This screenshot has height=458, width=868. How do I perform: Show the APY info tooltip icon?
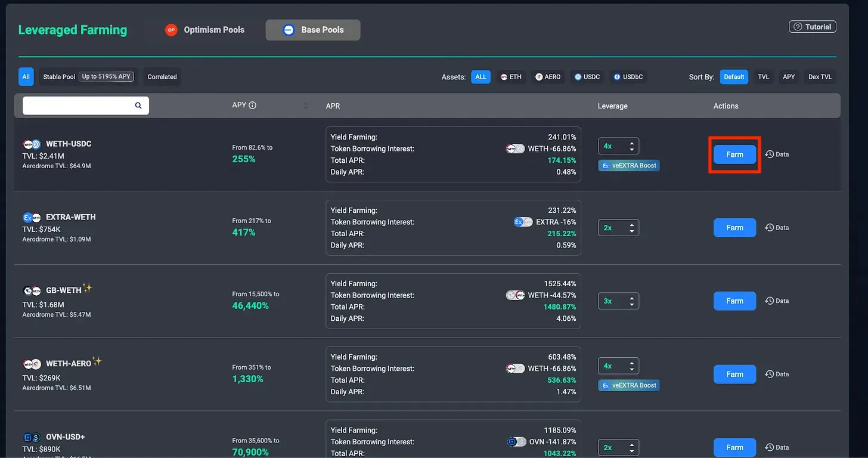click(252, 106)
